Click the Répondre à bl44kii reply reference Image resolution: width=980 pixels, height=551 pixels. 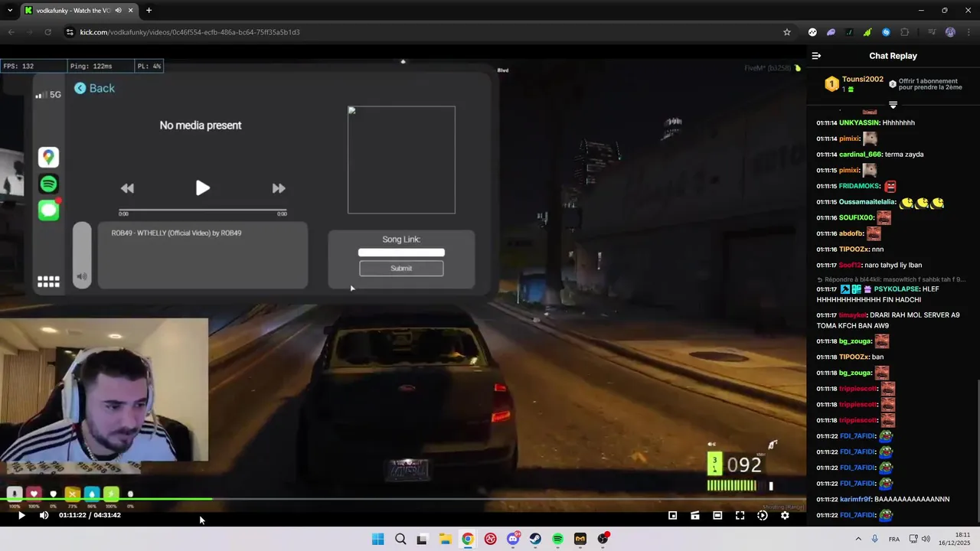pyautogui.click(x=891, y=279)
